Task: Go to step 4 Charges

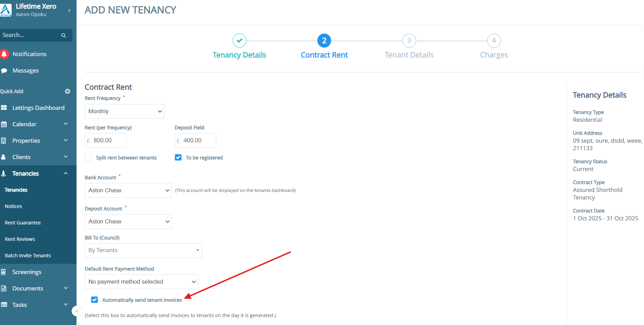Action: pyautogui.click(x=494, y=41)
